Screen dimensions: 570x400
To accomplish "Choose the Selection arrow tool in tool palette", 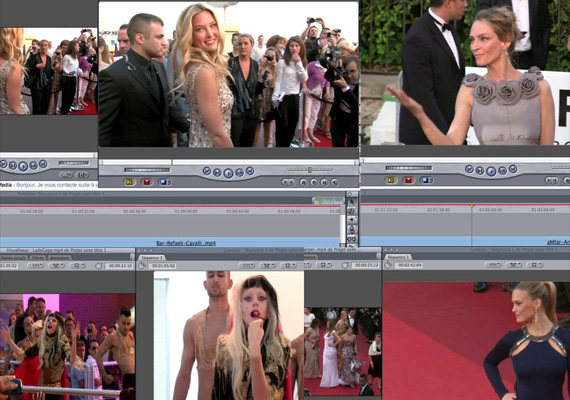I will click(x=352, y=201).
